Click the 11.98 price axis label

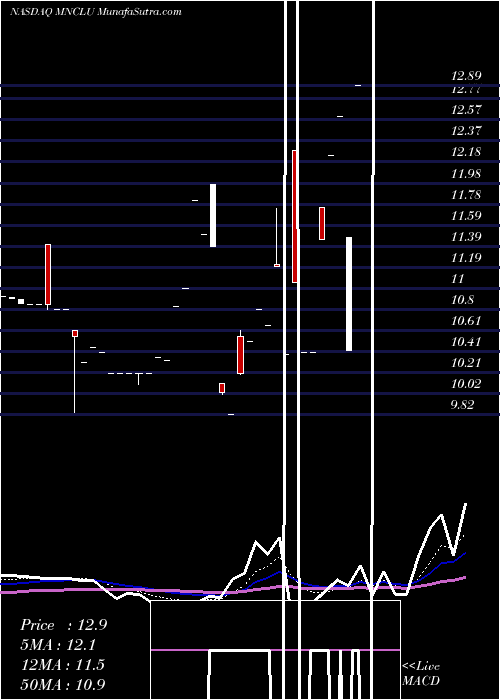tap(466, 173)
